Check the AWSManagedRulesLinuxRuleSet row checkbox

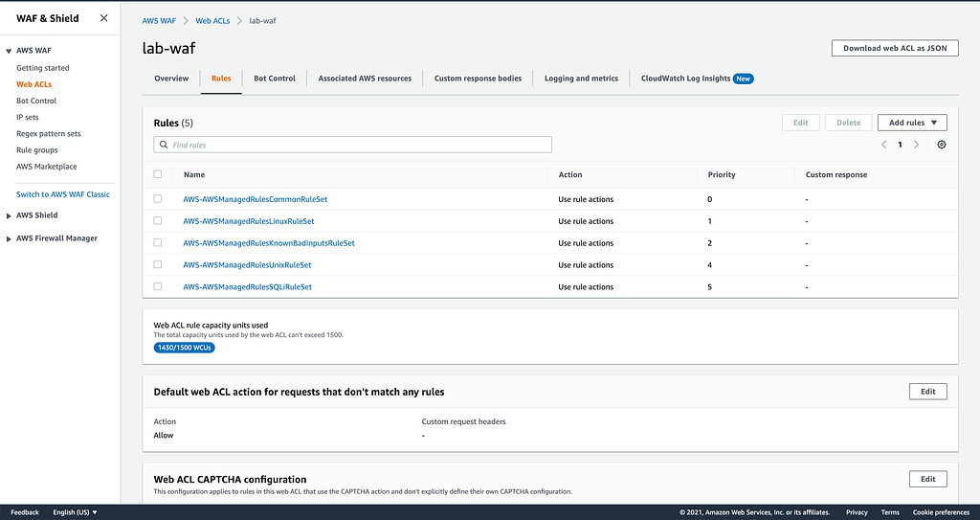(x=158, y=220)
